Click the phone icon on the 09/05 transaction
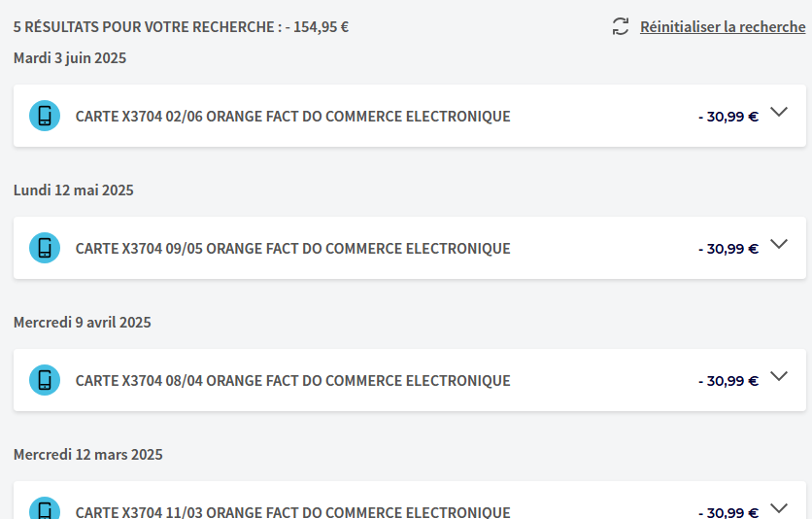This screenshot has height=519, width=812. coord(45,249)
